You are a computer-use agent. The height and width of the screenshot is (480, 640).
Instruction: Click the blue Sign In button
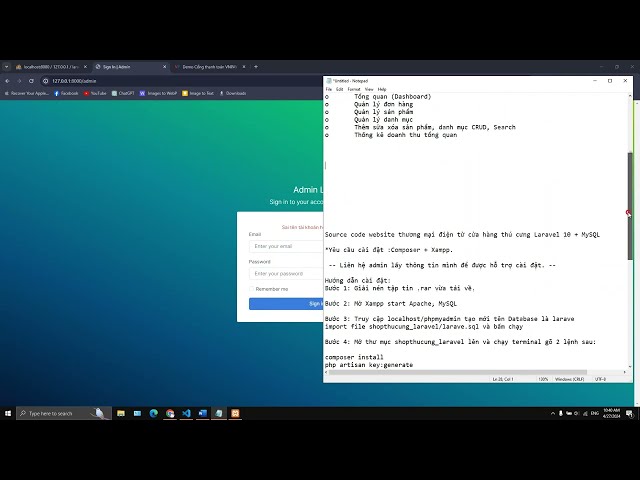coord(286,304)
